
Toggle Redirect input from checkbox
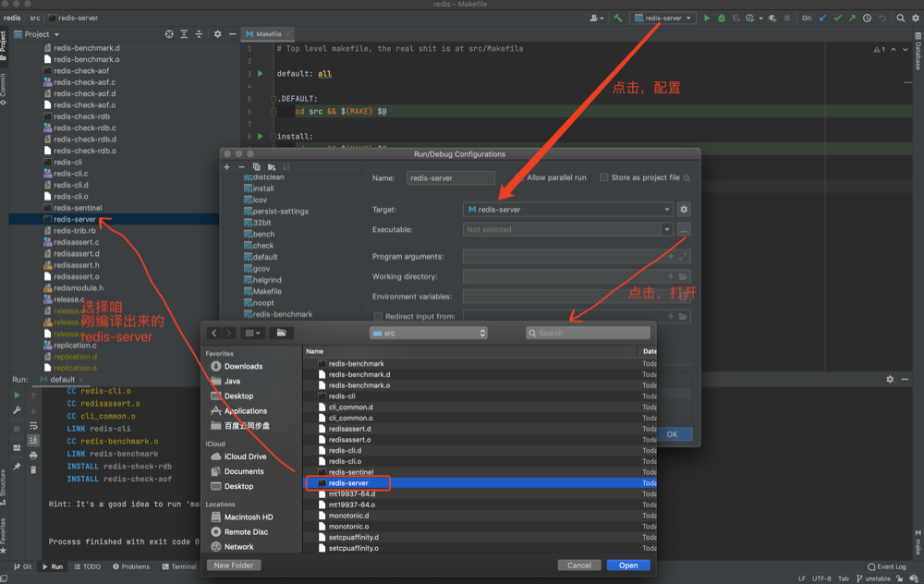[378, 316]
